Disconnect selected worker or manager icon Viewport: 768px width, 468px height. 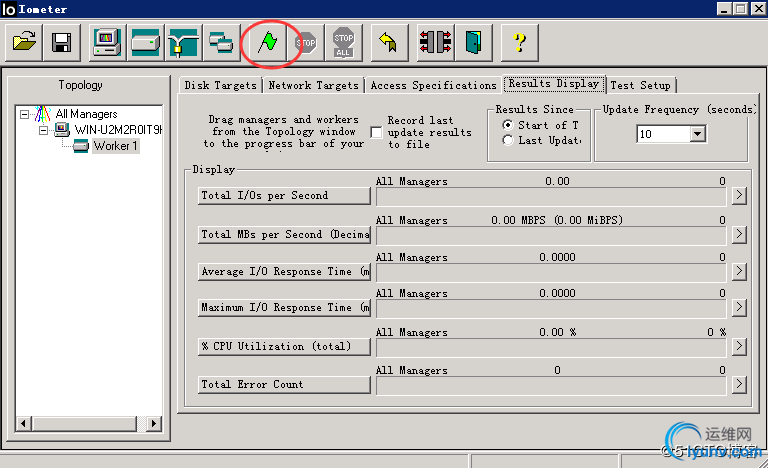[x=435, y=43]
